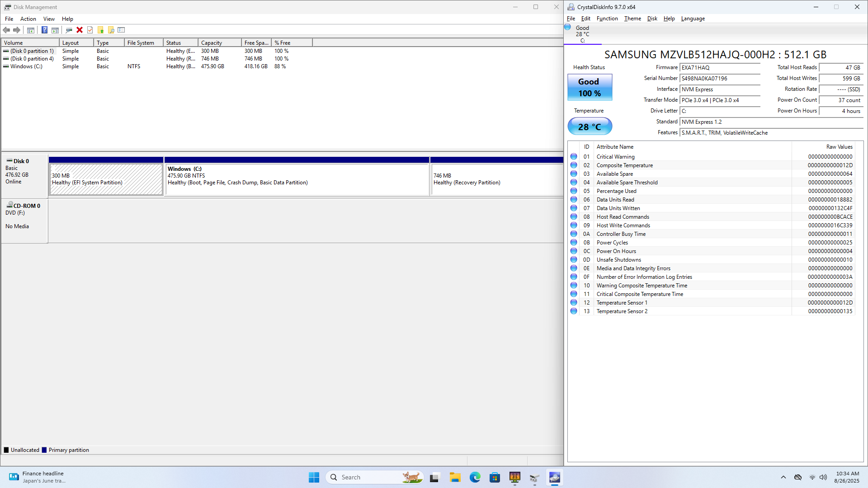The height and width of the screenshot is (488, 868).
Task: Select the Windows (C:) volume row
Action: [x=26, y=66]
